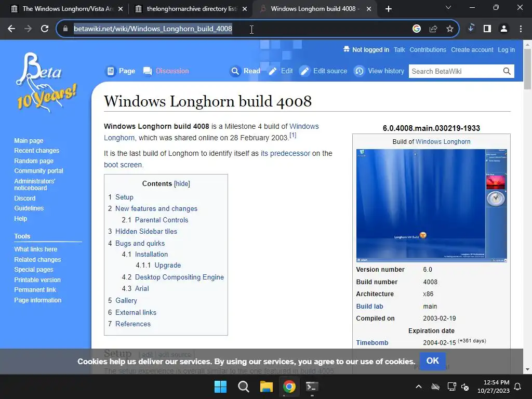Open Contributions link

(x=428, y=50)
